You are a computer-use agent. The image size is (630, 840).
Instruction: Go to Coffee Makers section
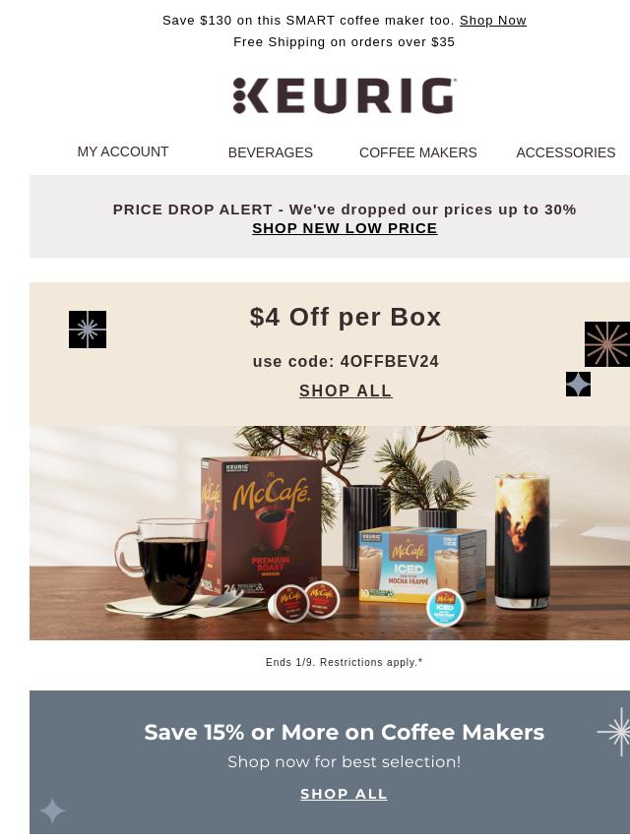[417, 152]
